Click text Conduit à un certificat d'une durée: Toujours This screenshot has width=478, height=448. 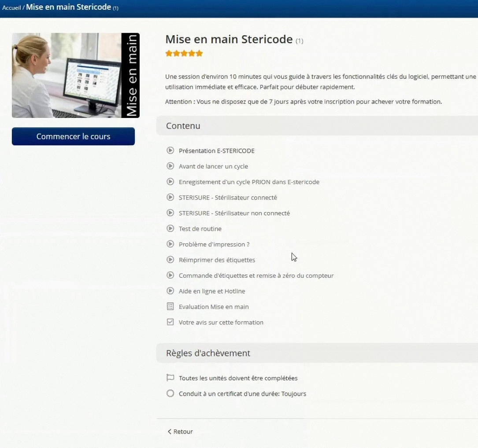(x=242, y=393)
